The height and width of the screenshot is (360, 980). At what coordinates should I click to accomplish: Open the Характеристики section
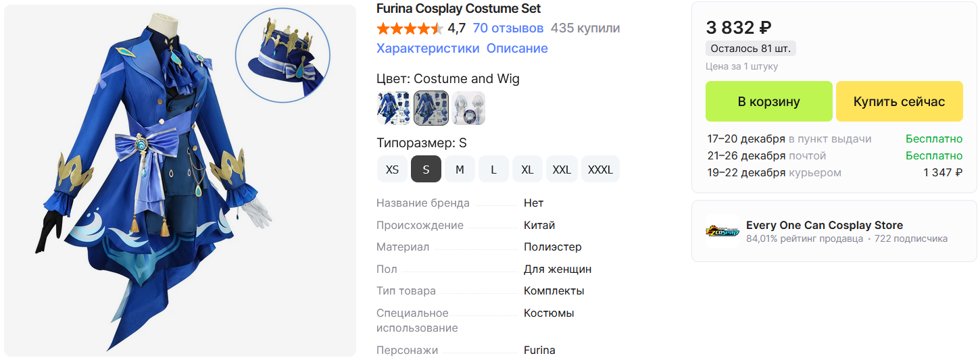coord(428,49)
